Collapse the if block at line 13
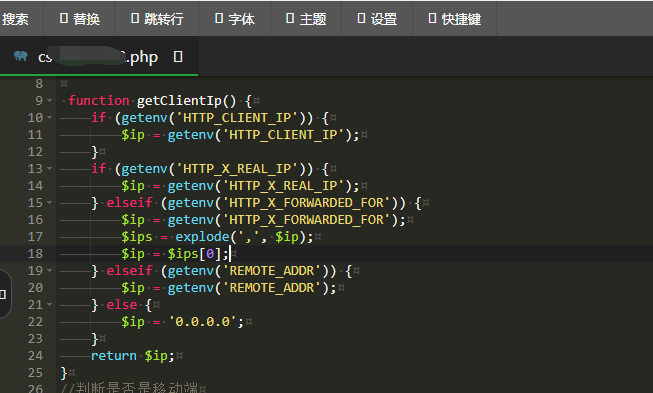 click(50, 169)
